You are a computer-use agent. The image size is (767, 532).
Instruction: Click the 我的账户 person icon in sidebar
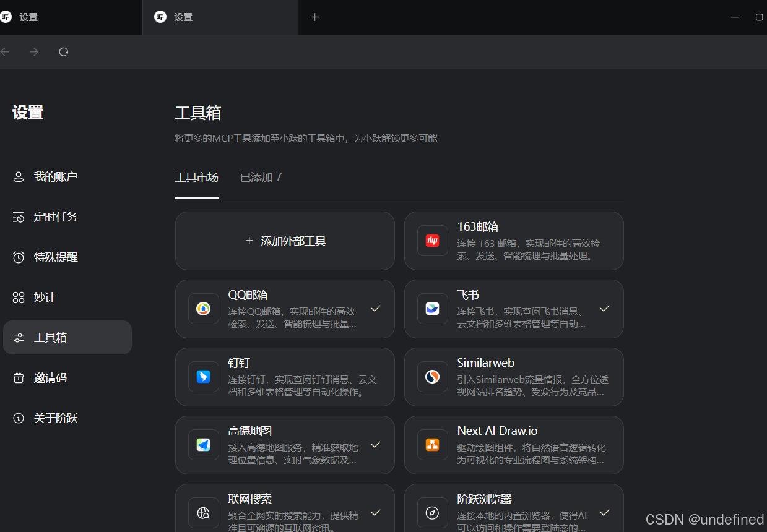coord(19,177)
